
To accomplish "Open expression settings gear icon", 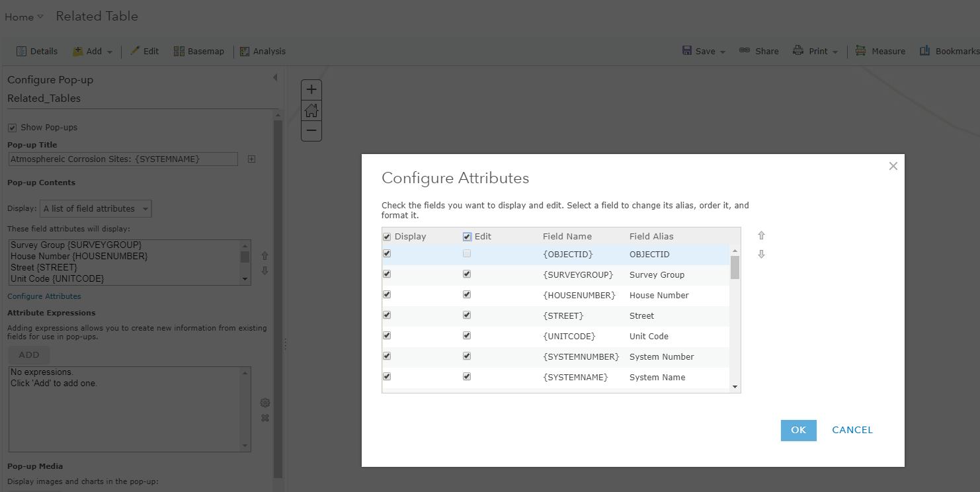I will coord(265,403).
